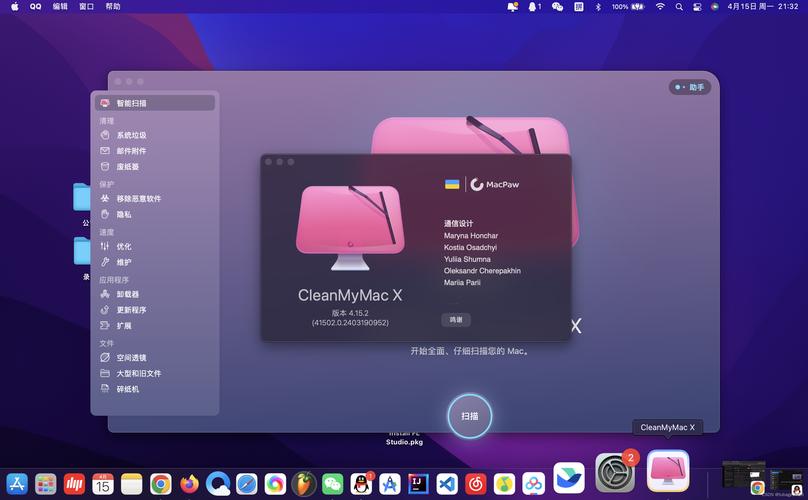Launch Safari from the Dock

tap(246, 484)
